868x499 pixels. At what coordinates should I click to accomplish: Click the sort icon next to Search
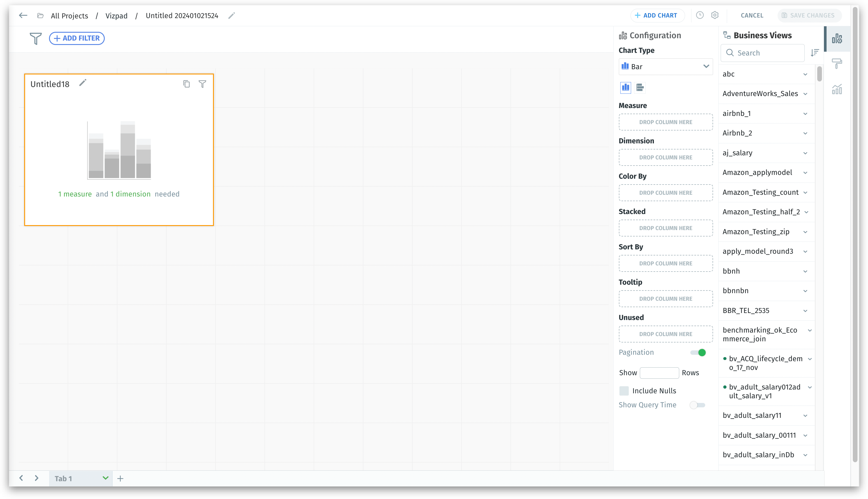tap(815, 53)
